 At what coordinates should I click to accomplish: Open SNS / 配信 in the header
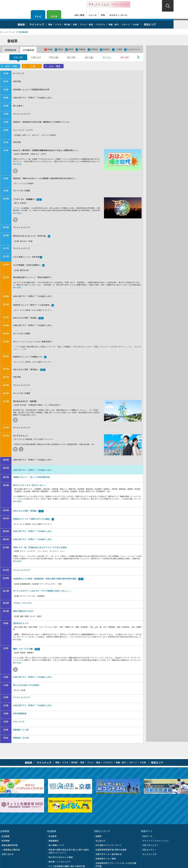click(80, 15)
